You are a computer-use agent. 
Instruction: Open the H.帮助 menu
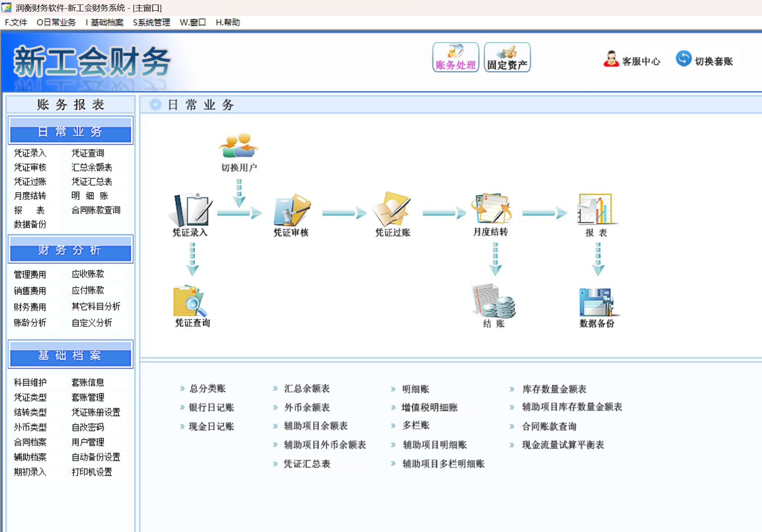click(227, 22)
